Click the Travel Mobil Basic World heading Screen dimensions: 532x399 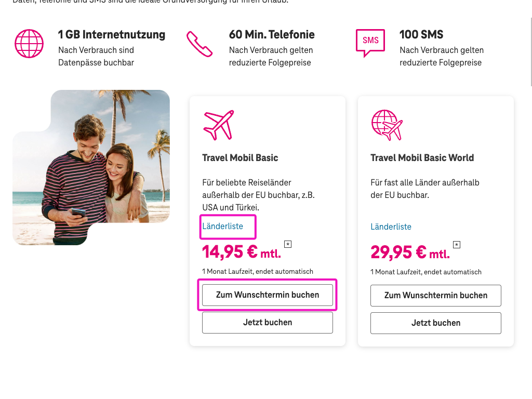[x=422, y=157]
